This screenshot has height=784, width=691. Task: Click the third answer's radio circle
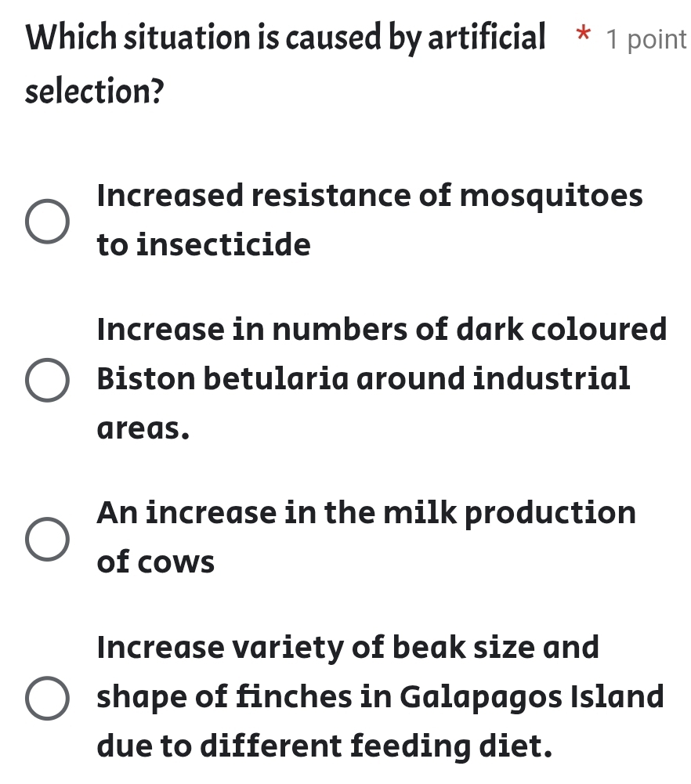(47, 538)
